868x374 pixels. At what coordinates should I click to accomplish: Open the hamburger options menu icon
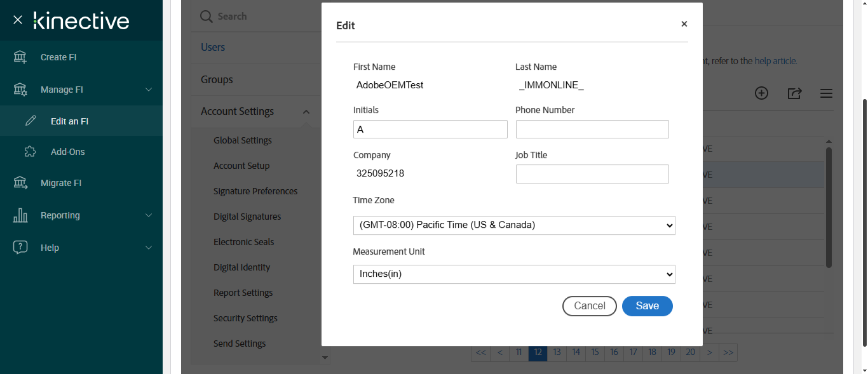(x=826, y=93)
